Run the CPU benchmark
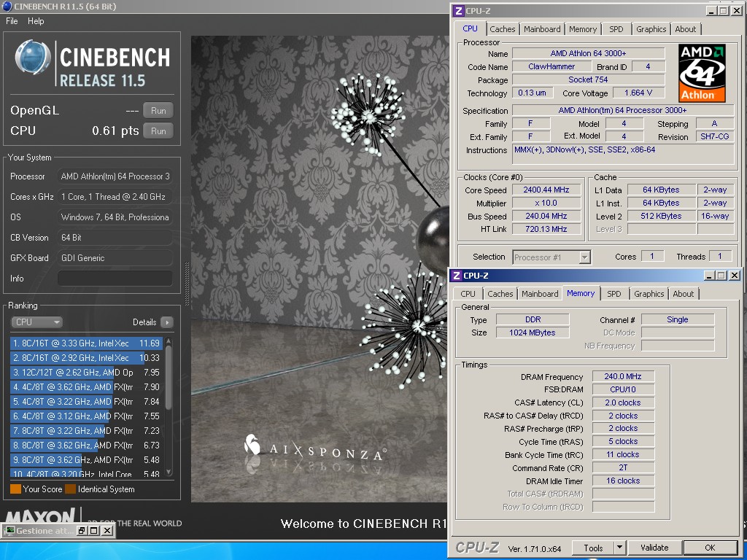The height and width of the screenshot is (560, 747). 158,131
